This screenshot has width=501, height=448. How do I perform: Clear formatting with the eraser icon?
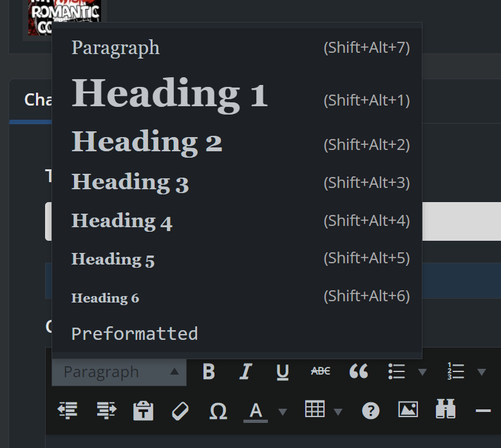181,411
